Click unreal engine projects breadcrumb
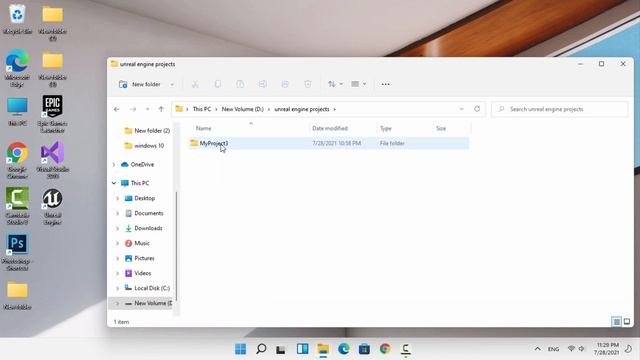 tap(302, 109)
